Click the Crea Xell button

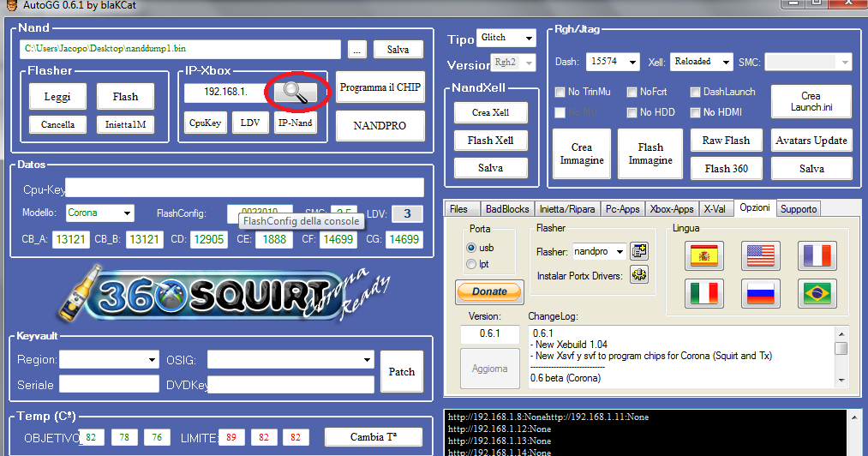click(490, 112)
